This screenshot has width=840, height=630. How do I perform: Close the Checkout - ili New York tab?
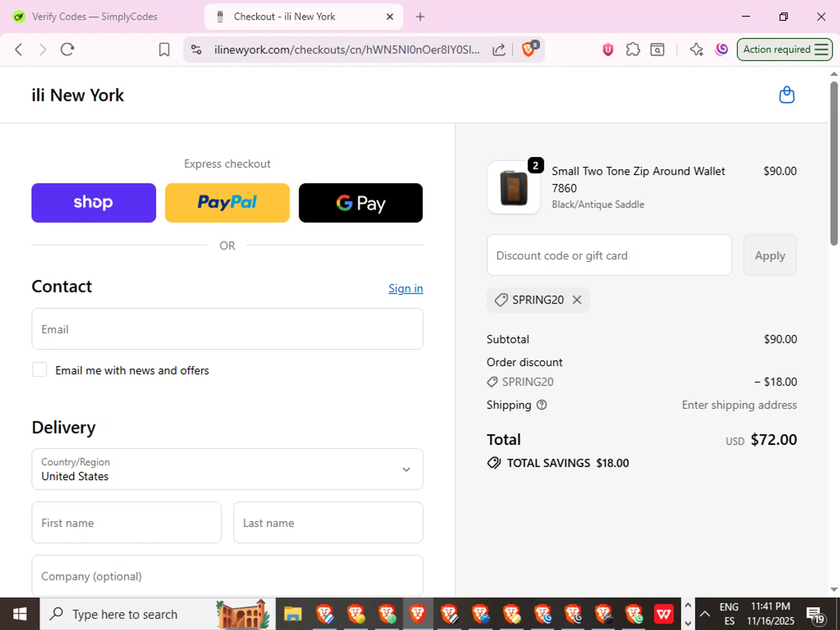pos(390,17)
